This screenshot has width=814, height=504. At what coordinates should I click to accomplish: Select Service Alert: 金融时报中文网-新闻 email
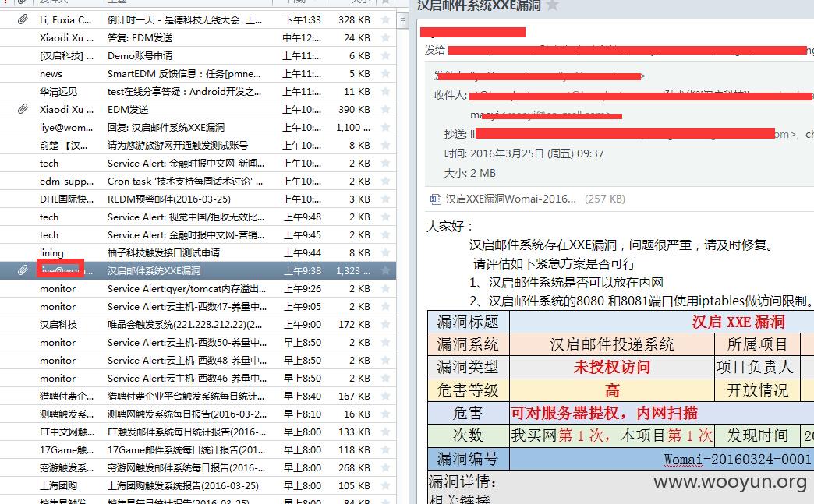pos(198,164)
